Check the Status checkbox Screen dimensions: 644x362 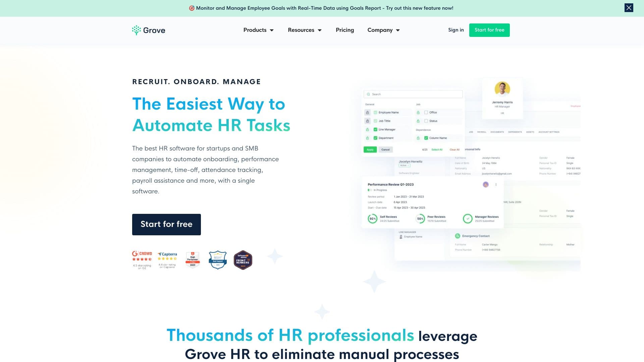click(426, 121)
